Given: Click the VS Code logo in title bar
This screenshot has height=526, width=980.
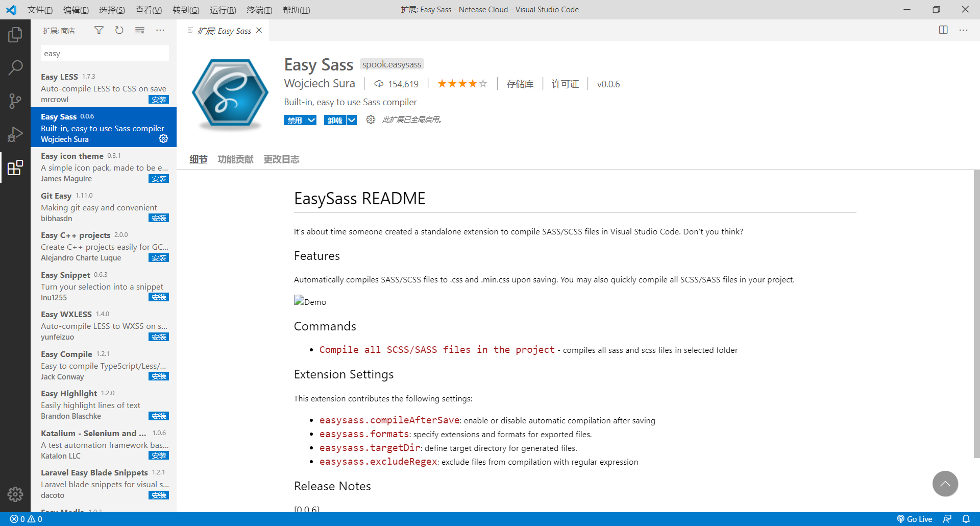Looking at the screenshot, I should [x=11, y=10].
